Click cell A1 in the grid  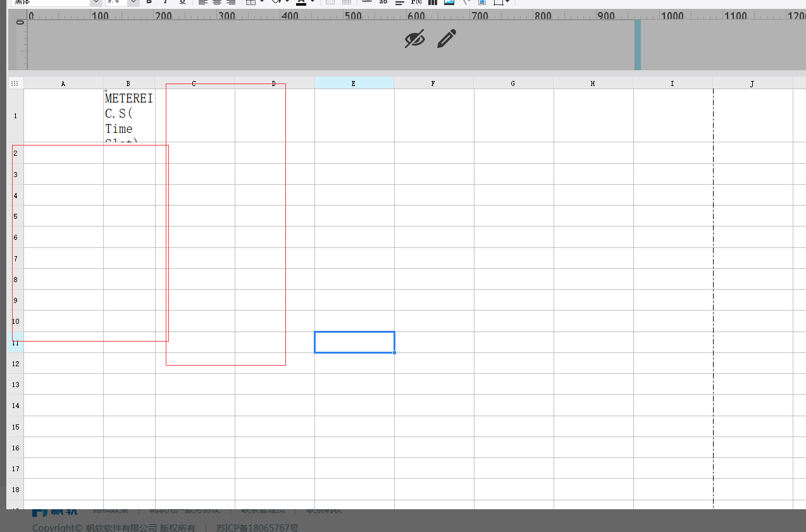(63, 116)
